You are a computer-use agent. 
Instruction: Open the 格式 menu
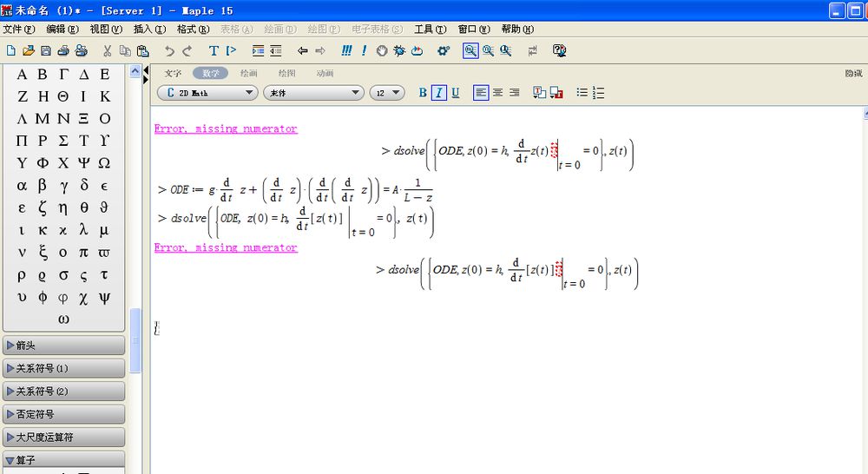point(194,30)
